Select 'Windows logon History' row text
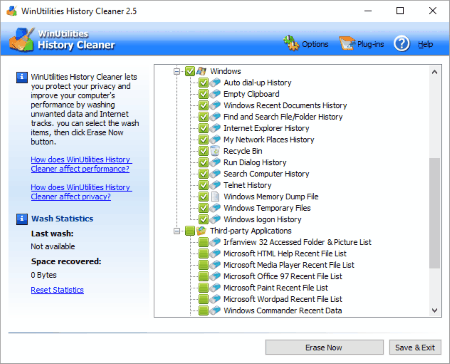Screen dimensions: 450x364 tap(262, 219)
